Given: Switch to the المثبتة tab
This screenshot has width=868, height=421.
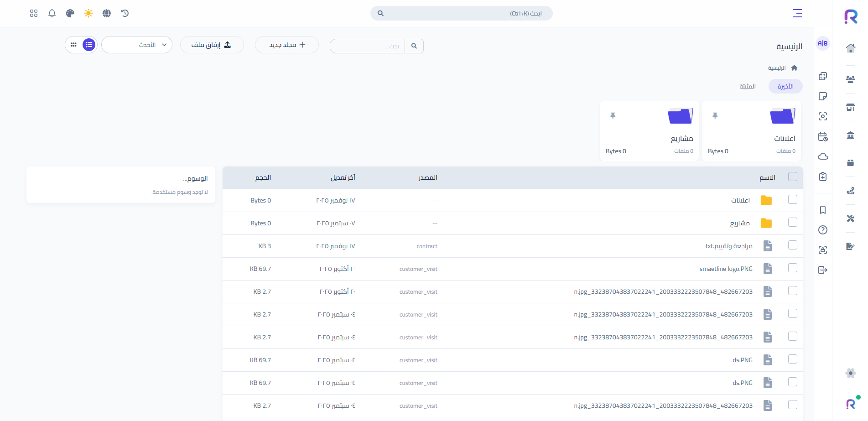Looking at the screenshot, I should coord(747,86).
